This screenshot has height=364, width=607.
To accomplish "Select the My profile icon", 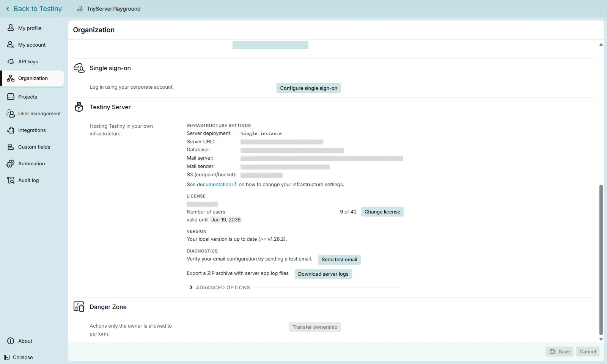I will click(10, 28).
